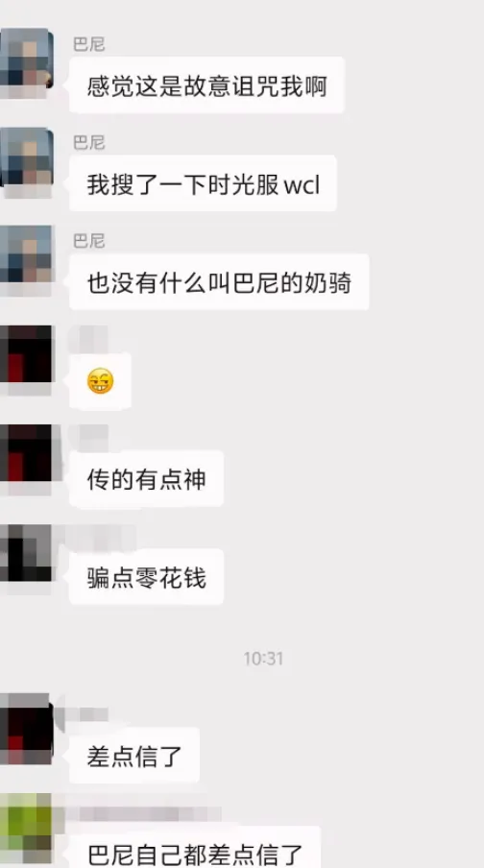Select the grinning emoji message

[x=100, y=381]
